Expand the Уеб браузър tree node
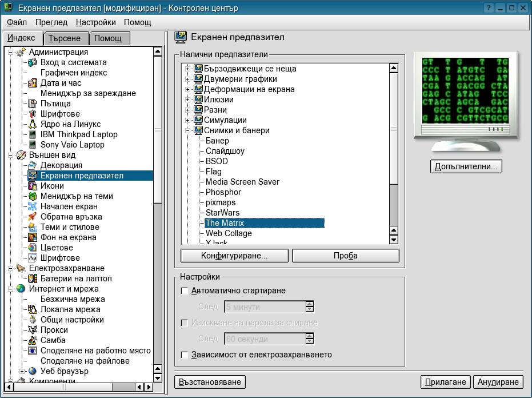Screen dimensions: 532x398 click(22, 371)
